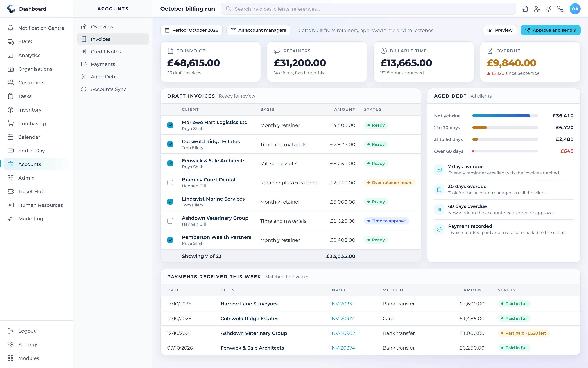Click the Marketing megaphone icon
Viewport: 588px width, 368px height.
11,219
